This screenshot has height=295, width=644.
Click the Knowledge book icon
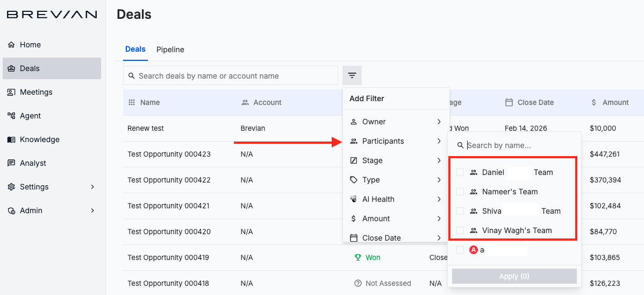click(11, 139)
